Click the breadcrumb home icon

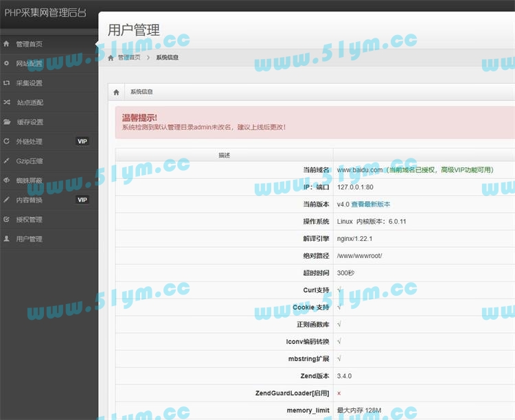111,58
